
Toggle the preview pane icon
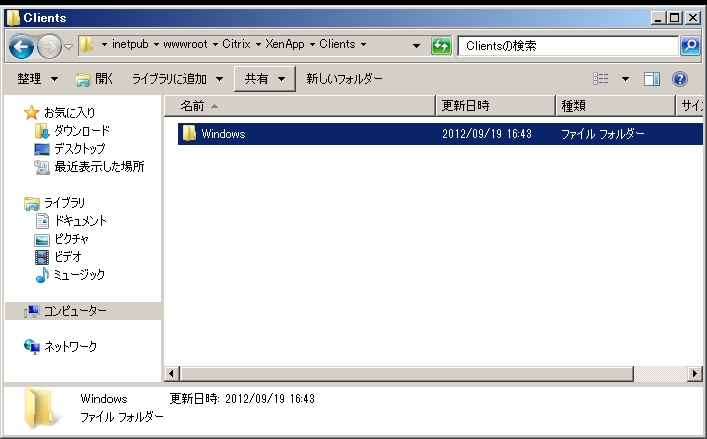(x=652, y=78)
